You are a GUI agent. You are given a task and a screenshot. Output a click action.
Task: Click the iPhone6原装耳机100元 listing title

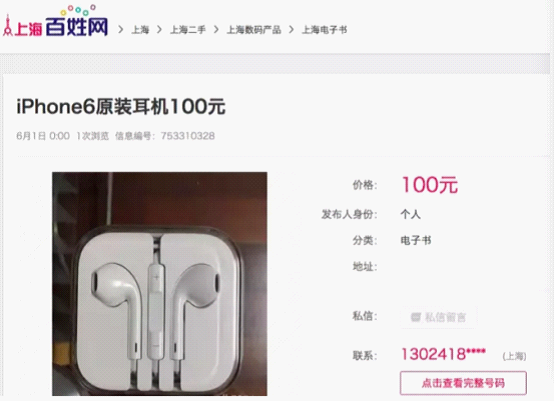[121, 106]
